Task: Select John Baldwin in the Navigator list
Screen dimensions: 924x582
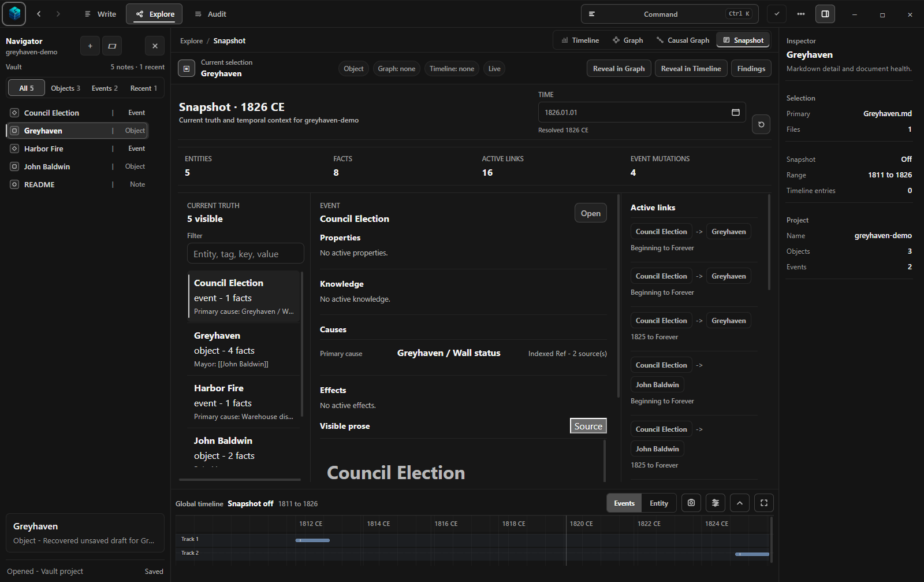Action: click(x=77, y=166)
